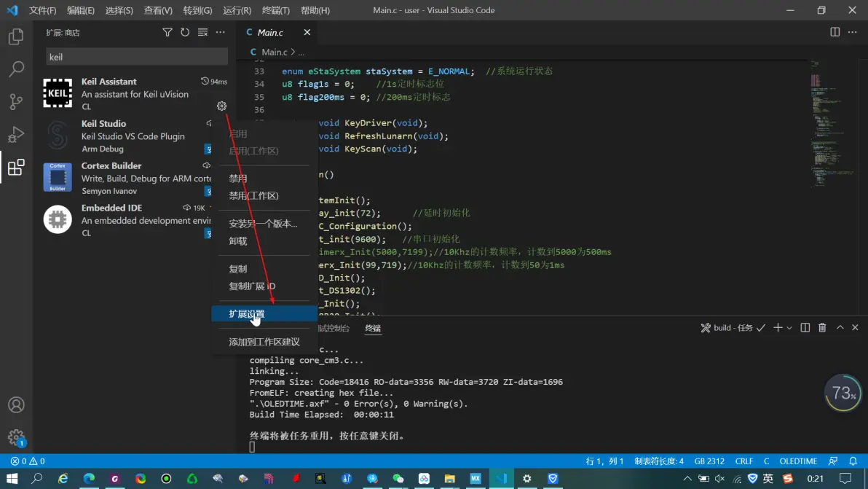Refresh the extensions list
This screenshot has height=489, width=868.
(x=185, y=32)
